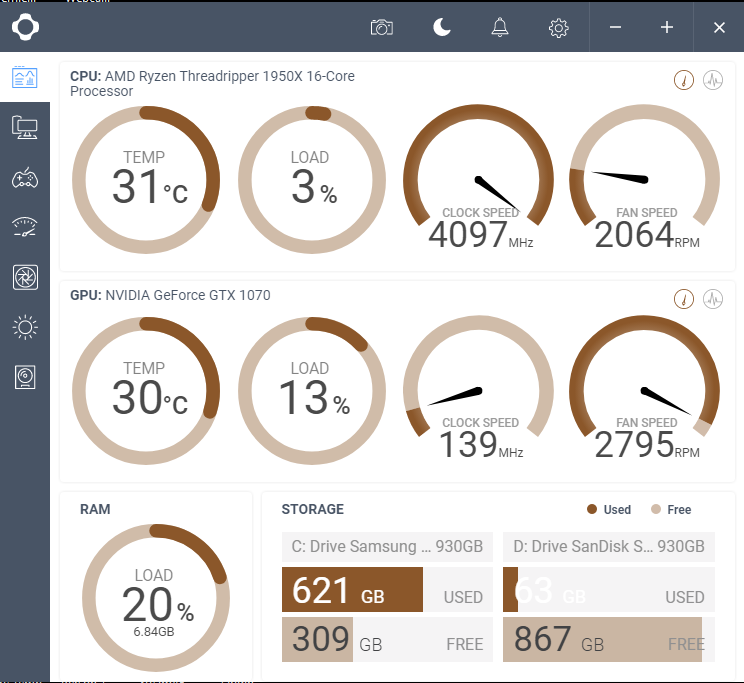Screen dimensions: 744x683
Task: Select the D: Drive SanDisk 930GB label
Action: (x=609, y=546)
